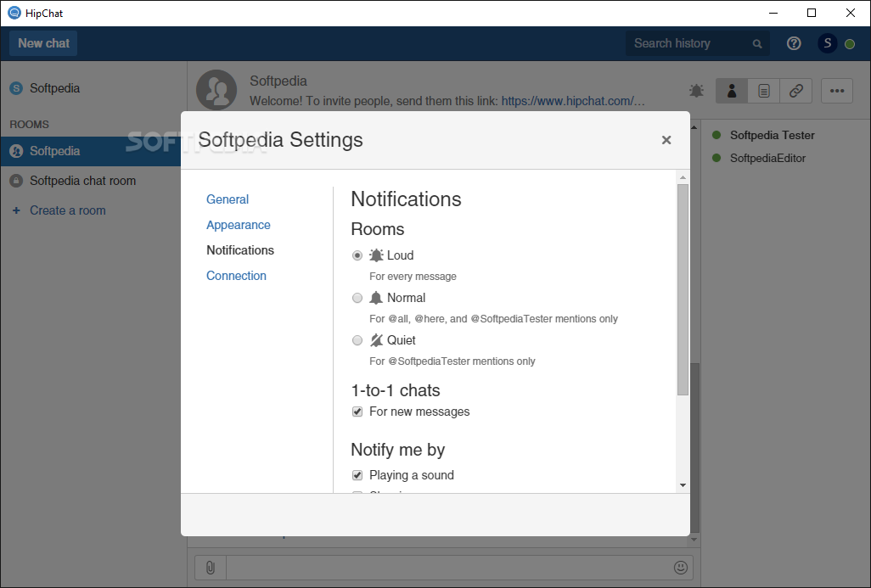Viewport: 871px width, 588px height.
Task: Select SoftpediaEditor in the roster
Action: click(767, 159)
